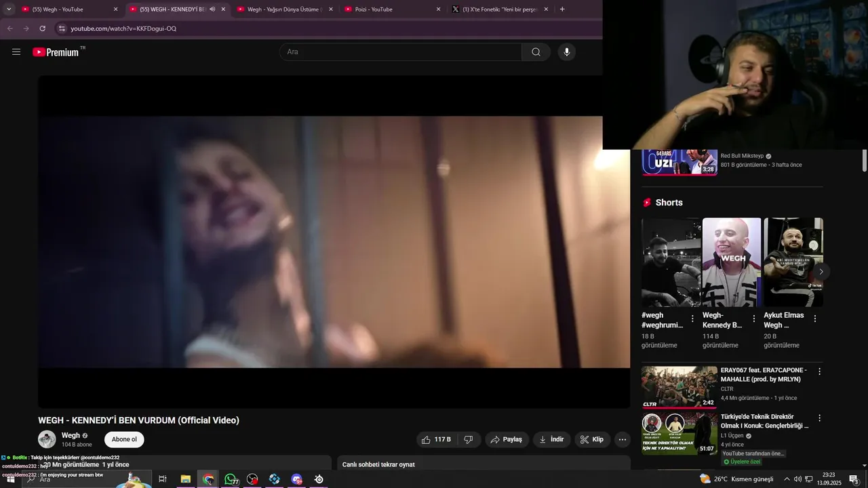The width and height of the screenshot is (868, 488).
Task: Open more actions three-dot menu under video
Action: pyautogui.click(x=623, y=440)
